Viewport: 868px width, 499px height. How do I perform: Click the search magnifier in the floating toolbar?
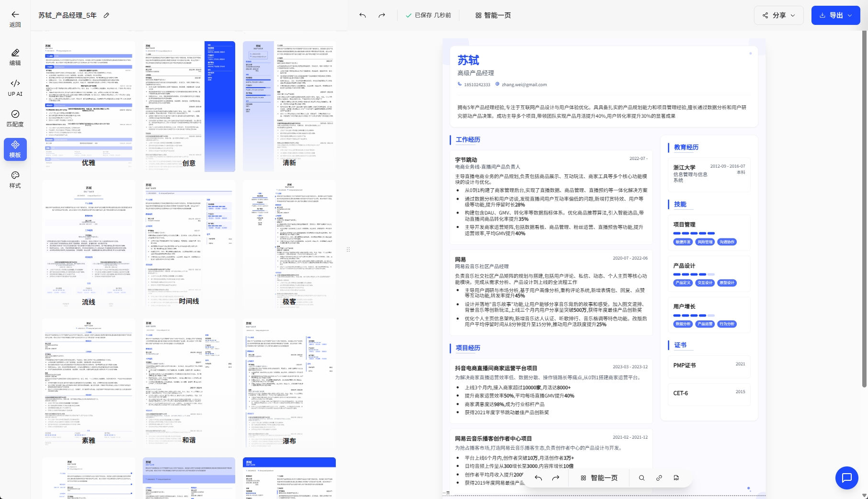641,478
